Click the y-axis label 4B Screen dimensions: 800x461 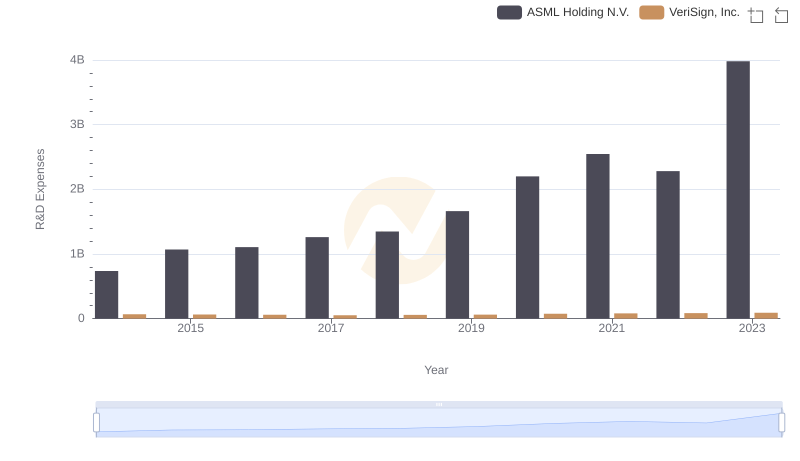click(x=77, y=60)
